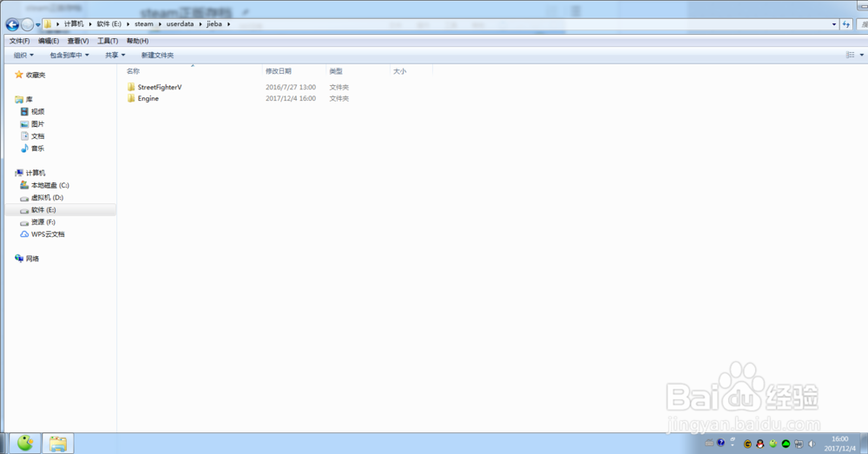Open the 音乐 library
The width and height of the screenshot is (868, 454).
coord(37,148)
